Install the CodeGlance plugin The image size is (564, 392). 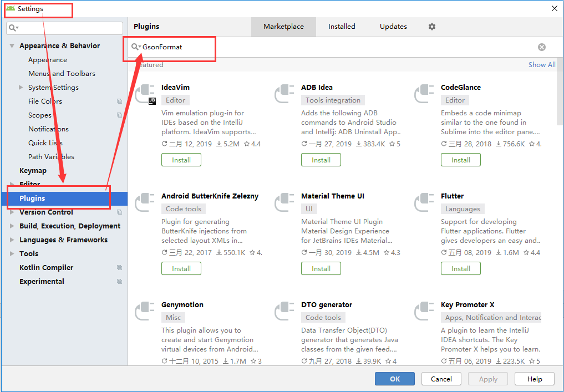pos(461,160)
